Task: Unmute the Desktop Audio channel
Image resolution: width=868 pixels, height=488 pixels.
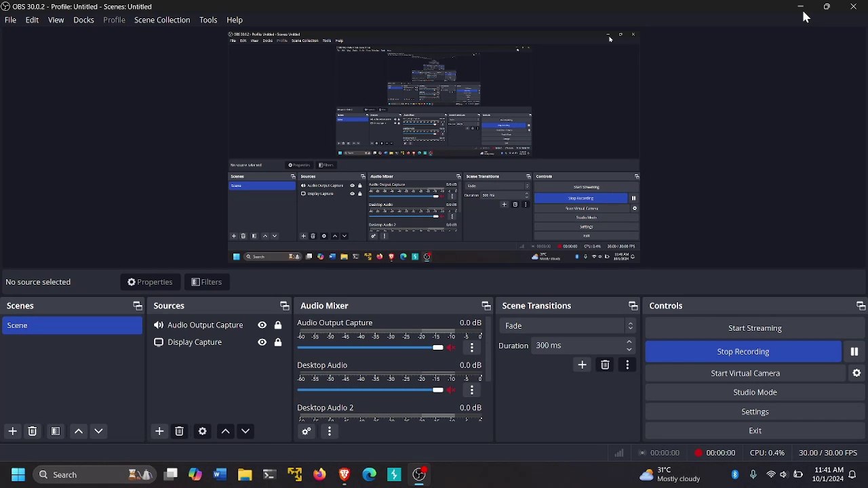Action: [x=451, y=390]
